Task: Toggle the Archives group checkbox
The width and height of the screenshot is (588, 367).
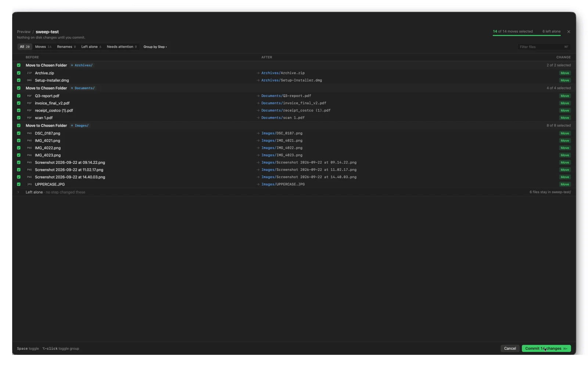Action: point(19,65)
